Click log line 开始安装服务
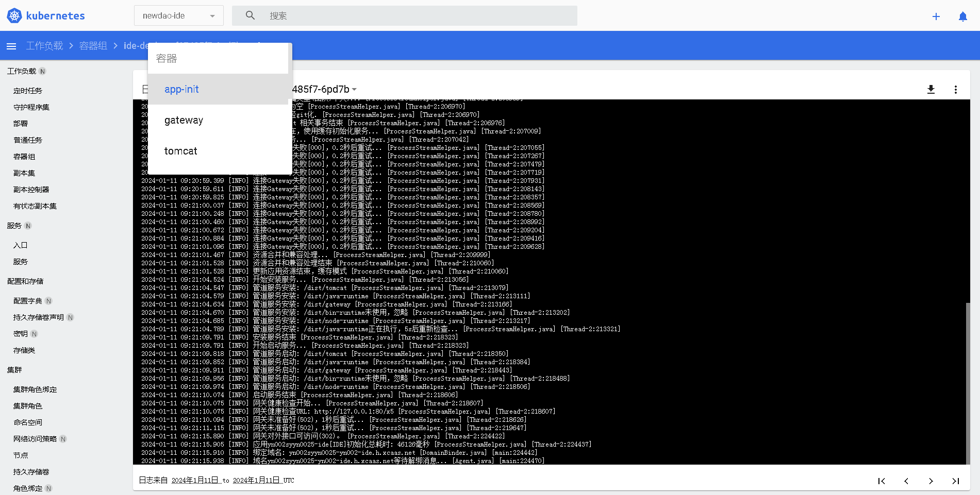Viewport: 980px width, 495px height. (305, 280)
